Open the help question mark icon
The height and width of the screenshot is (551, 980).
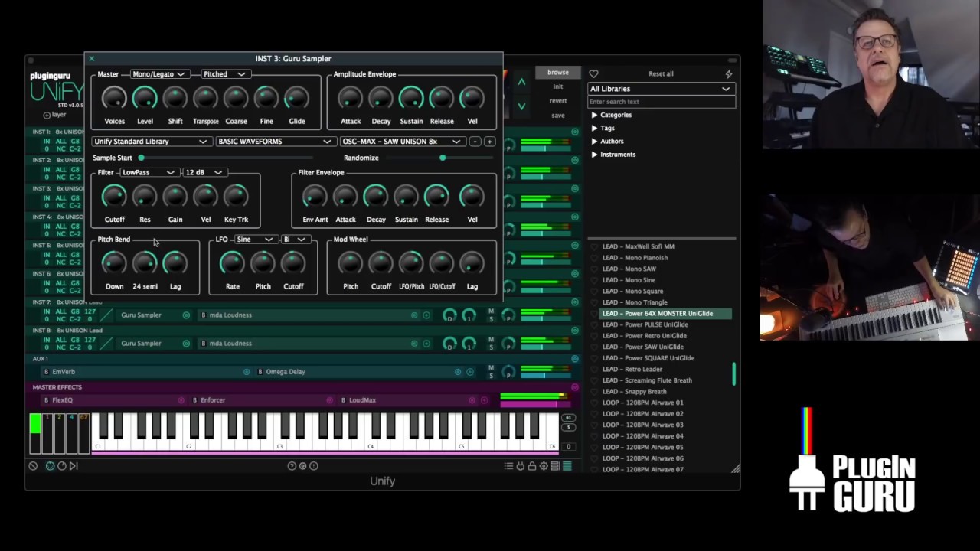pos(292,465)
